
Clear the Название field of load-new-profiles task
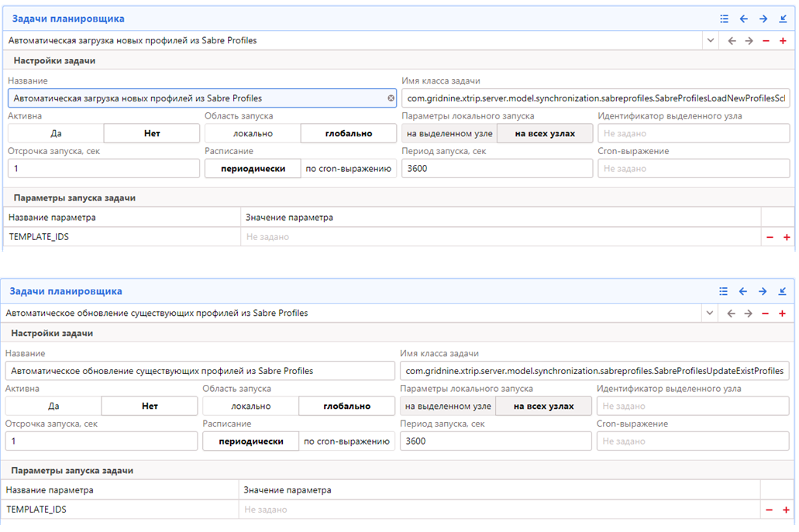click(391, 98)
